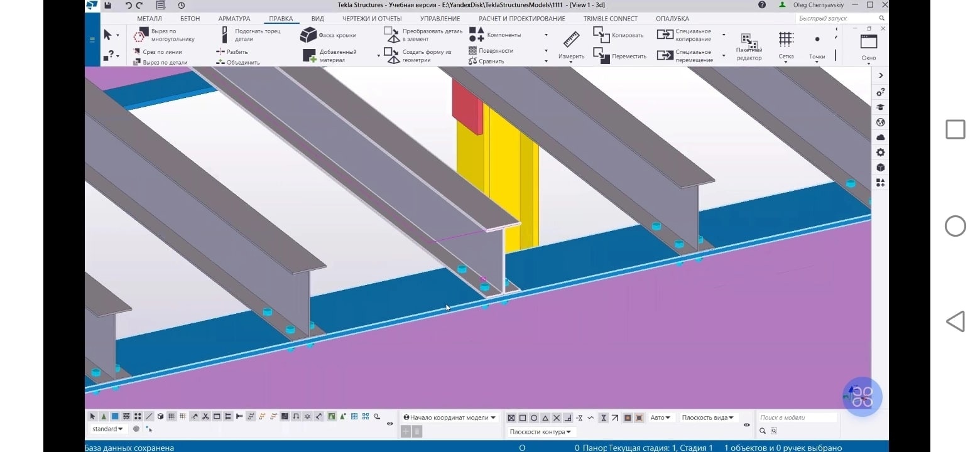Open the report list icon in title bar
980x452 pixels.
[160, 5]
